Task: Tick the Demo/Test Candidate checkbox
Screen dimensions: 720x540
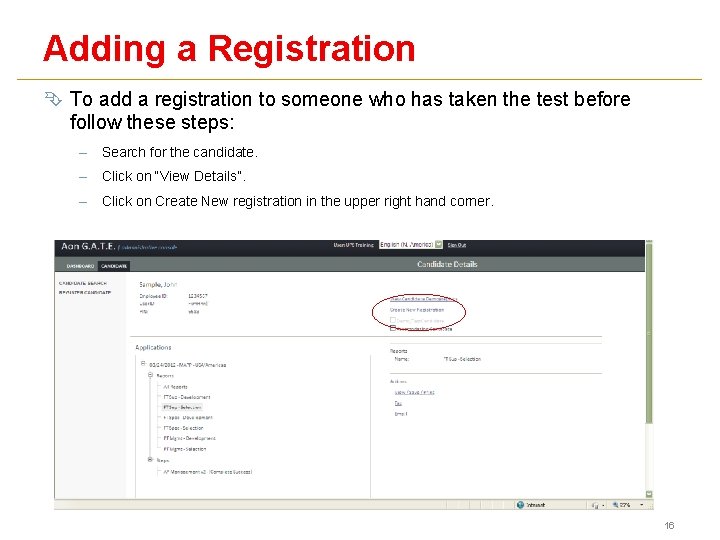Action: [393, 320]
